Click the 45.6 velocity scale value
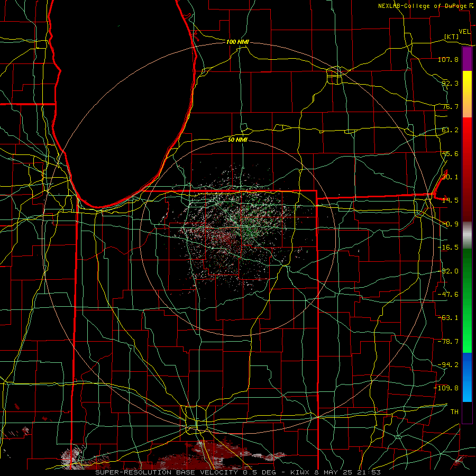476x476 pixels. pos(450,153)
